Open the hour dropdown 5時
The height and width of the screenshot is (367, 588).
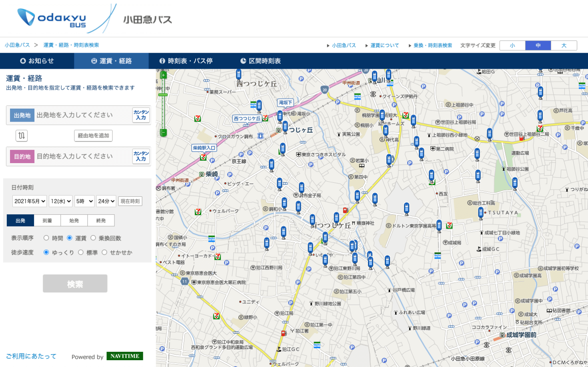tap(84, 201)
